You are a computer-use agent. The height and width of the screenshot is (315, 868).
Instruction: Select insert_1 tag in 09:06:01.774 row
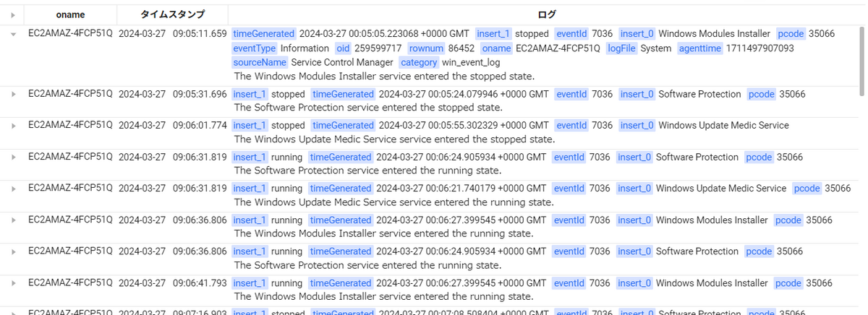pyautogui.click(x=250, y=125)
